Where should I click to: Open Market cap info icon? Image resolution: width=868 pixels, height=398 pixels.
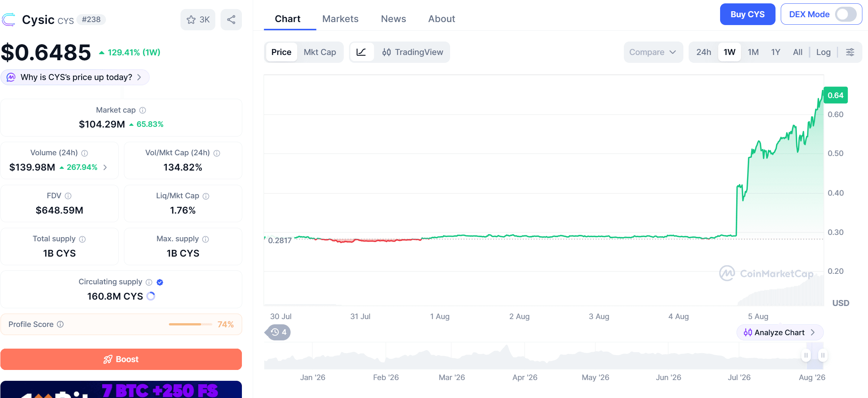pos(143,110)
